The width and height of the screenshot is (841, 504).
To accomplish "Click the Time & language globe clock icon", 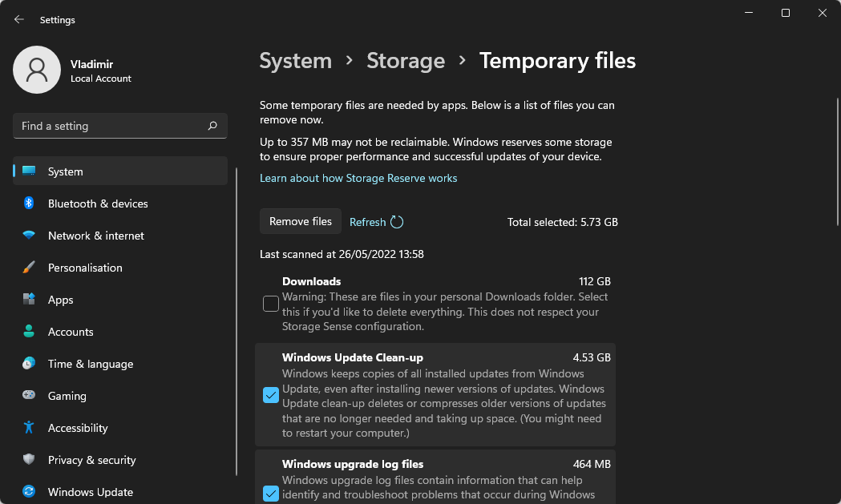I will coord(29,364).
